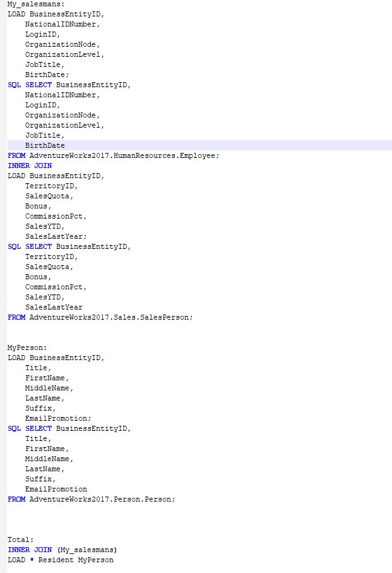
Task: Click "FirstName," in the MyPerson LOAD list
Action: pyautogui.click(x=47, y=378)
